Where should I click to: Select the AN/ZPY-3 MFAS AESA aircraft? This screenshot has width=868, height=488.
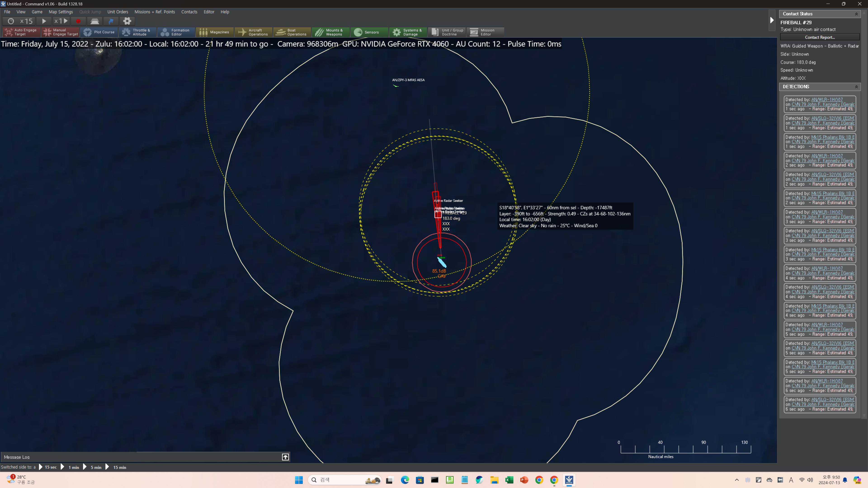[x=396, y=86]
